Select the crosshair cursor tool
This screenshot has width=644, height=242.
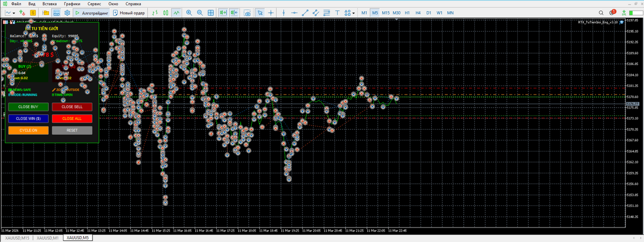pyautogui.click(x=271, y=12)
